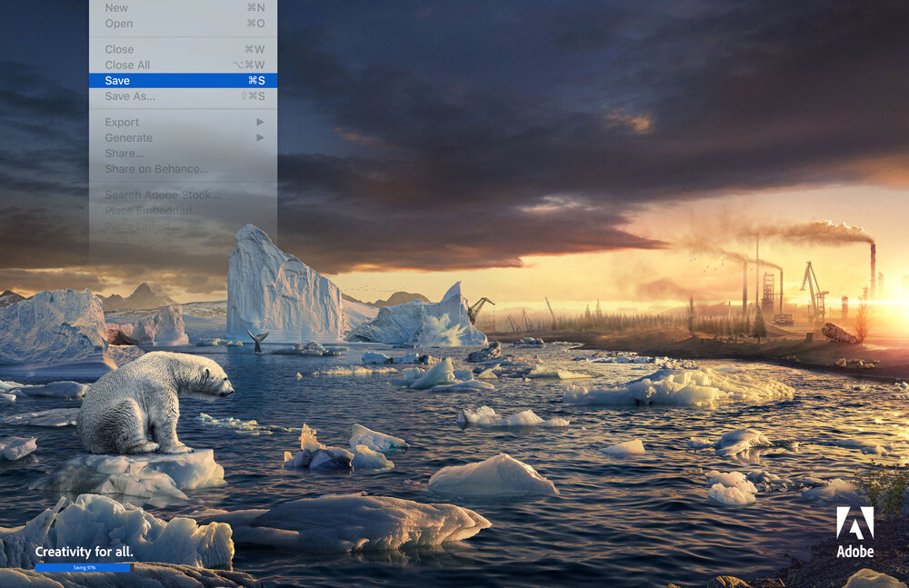Select Share... in the menu

point(125,153)
